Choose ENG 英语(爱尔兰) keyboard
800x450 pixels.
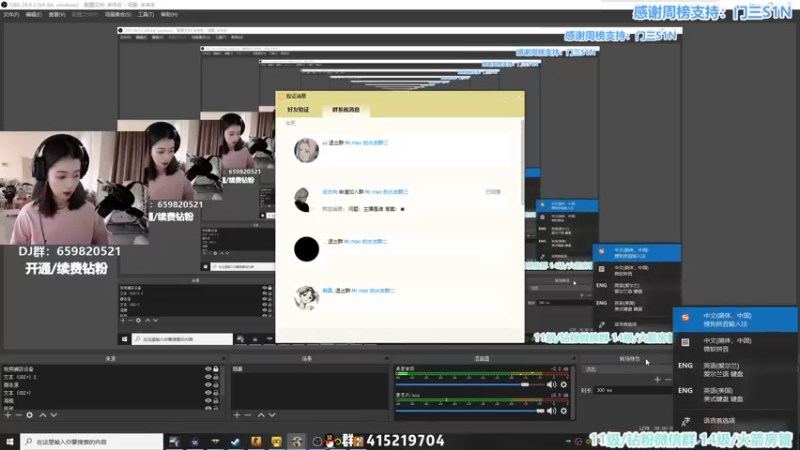click(x=735, y=369)
